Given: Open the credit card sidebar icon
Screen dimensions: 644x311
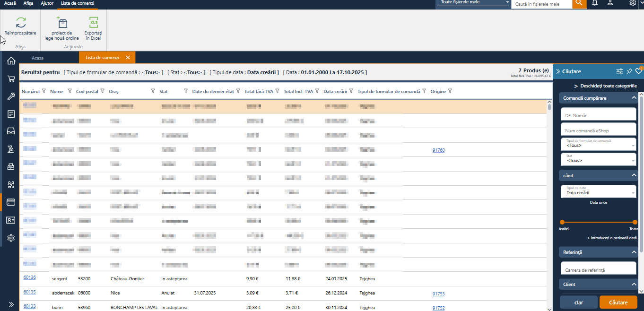Looking at the screenshot, I should 11,202.
